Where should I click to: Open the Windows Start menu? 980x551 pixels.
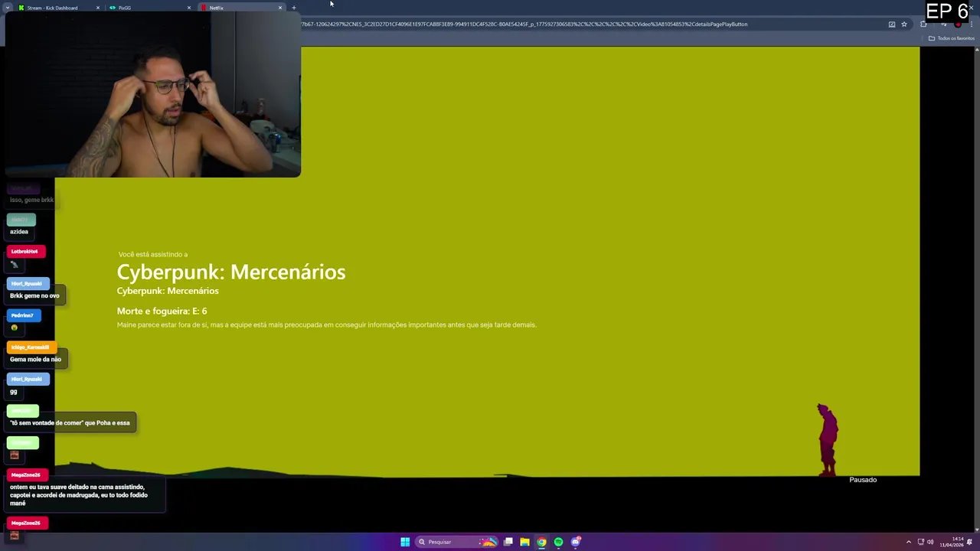coord(405,542)
